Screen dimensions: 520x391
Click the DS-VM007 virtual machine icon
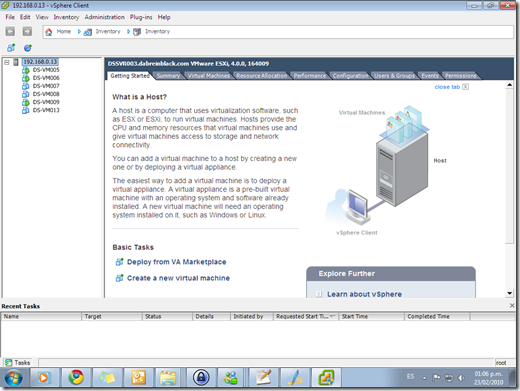point(26,86)
